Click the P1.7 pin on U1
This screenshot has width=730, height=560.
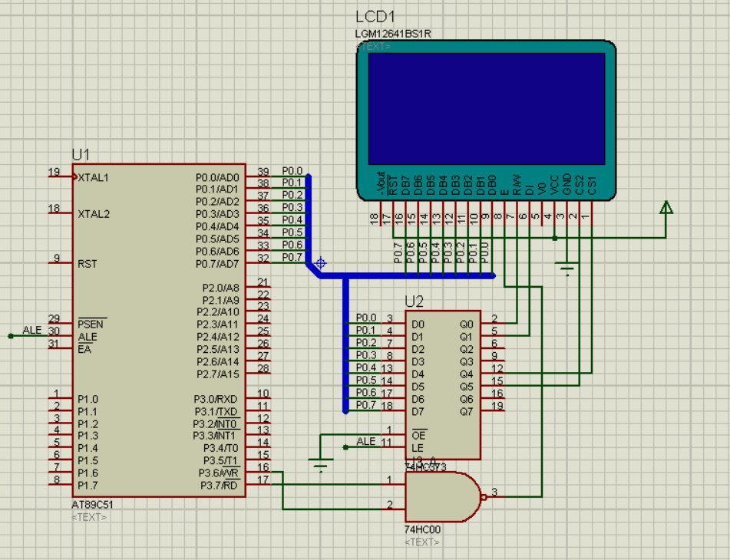coord(61,484)
